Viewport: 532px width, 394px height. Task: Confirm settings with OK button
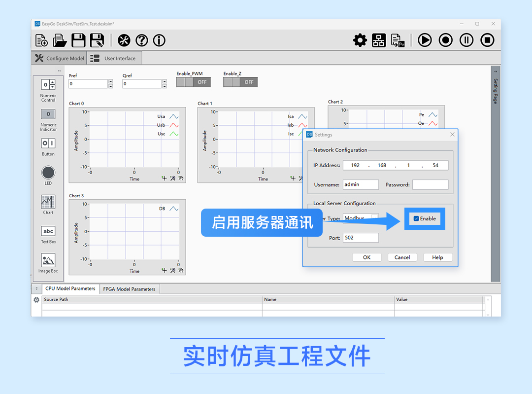(367, 257)
